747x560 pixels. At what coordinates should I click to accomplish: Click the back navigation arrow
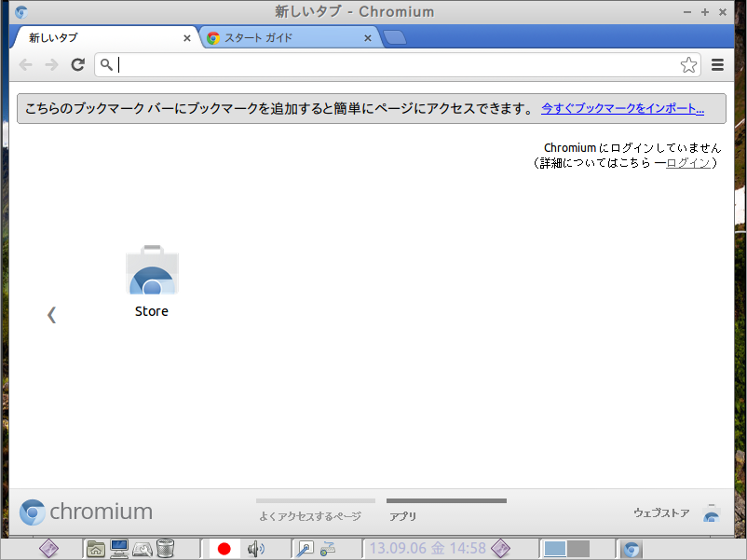click(x=25, y=64)
